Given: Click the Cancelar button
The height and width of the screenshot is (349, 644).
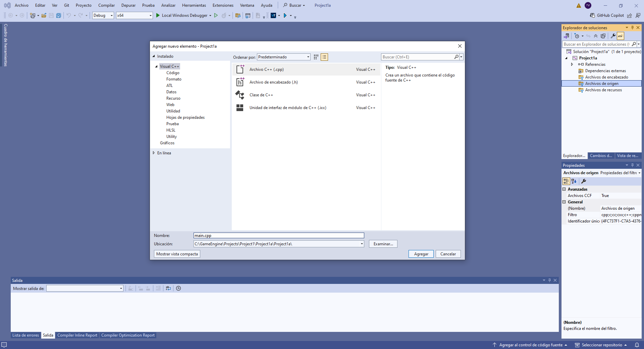Looking at the screenshot, I should [448, 254].
